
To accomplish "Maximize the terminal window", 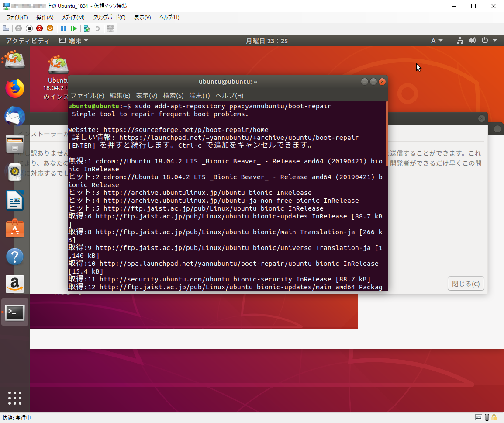I will click(x=373, y=82).
